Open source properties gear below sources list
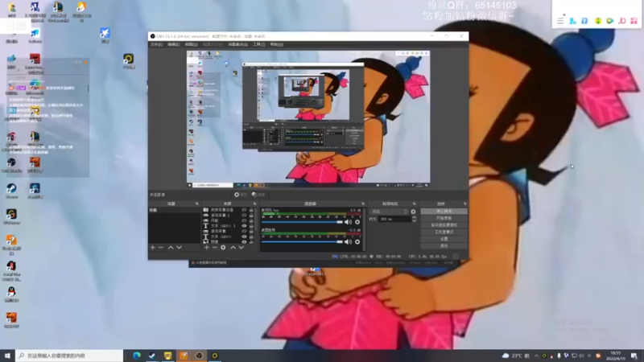This screenshot has height=362, width=644. click(x=223, y=248)
